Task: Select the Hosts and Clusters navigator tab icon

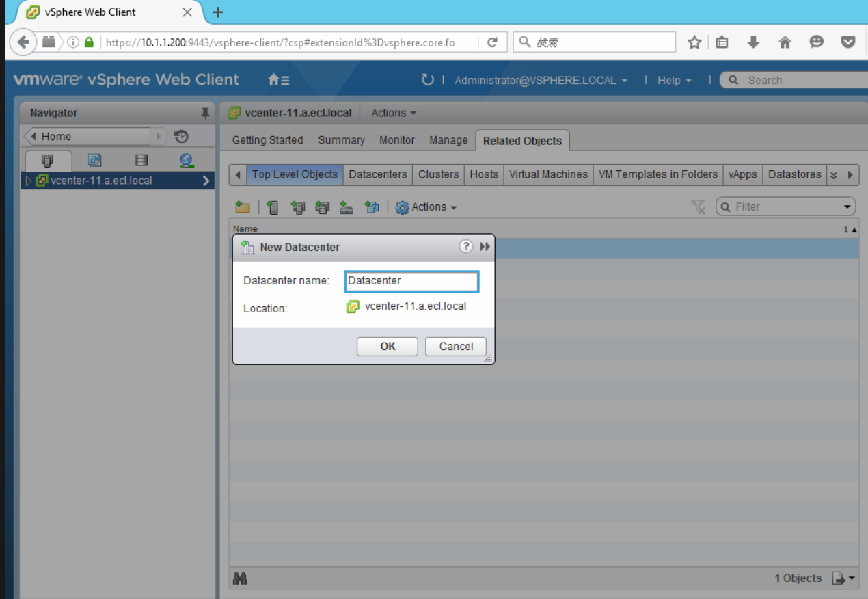Action: tap(47, 160)
